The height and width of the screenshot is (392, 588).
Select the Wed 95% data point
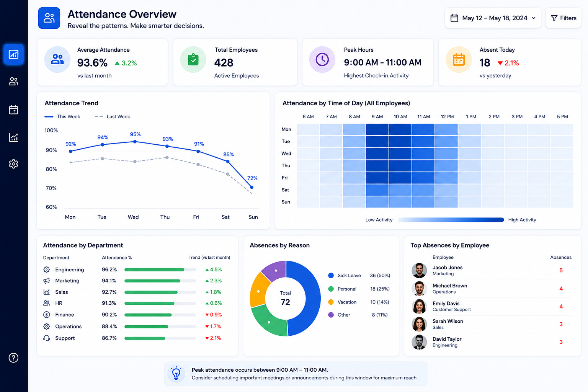(x=135, y=142)
